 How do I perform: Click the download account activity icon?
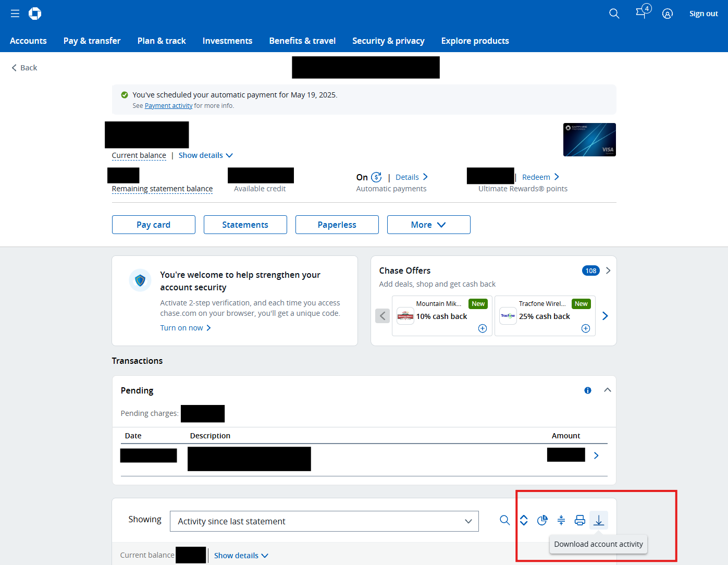point(599,520)
